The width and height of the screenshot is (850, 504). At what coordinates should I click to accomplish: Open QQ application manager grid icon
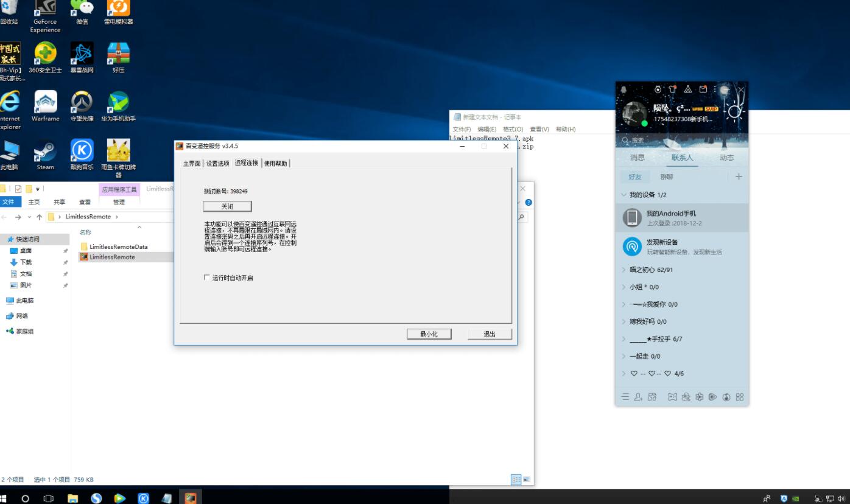tap(740, 397)
